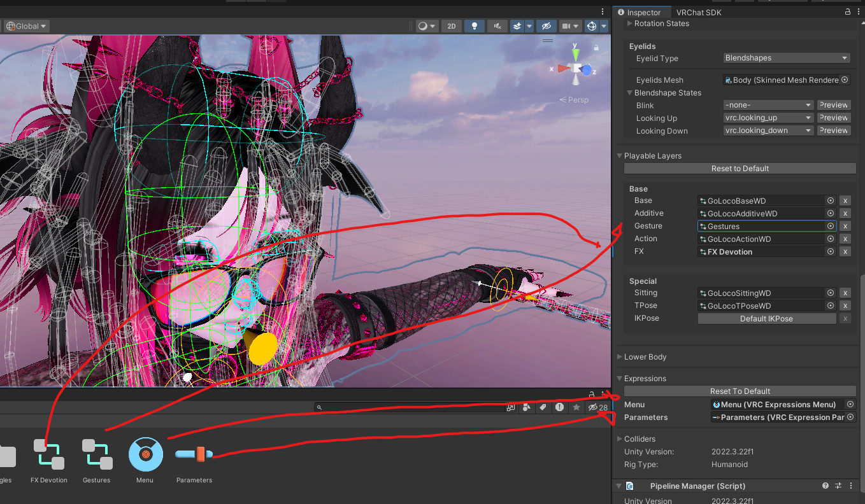Toggle the Inspector lock icon
The width and height of the screenshot is (865, 504).
coord(848,12)
